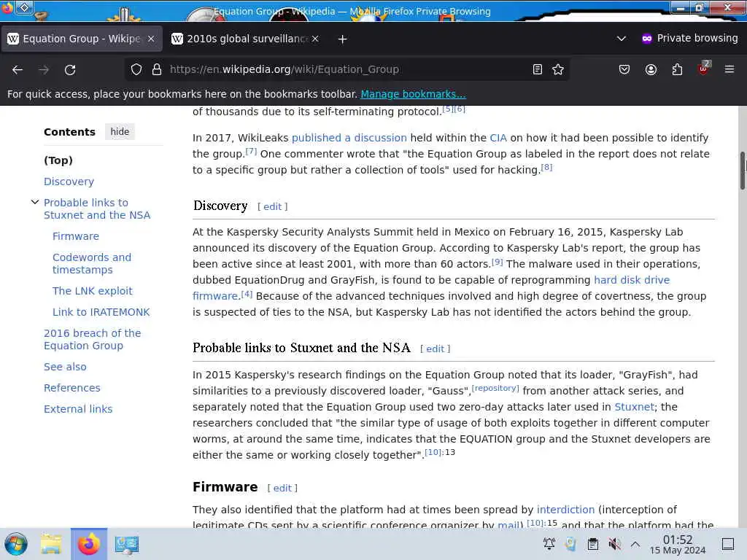Go to Probable links to Stuxnet contents entry
The image size is (747, 560).
[x=97, y=209]
